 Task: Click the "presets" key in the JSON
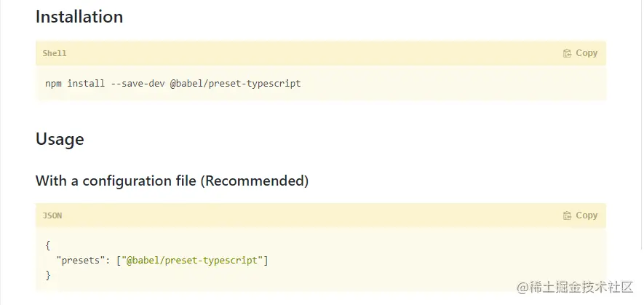pyautogui.click(x=81, y=260)
